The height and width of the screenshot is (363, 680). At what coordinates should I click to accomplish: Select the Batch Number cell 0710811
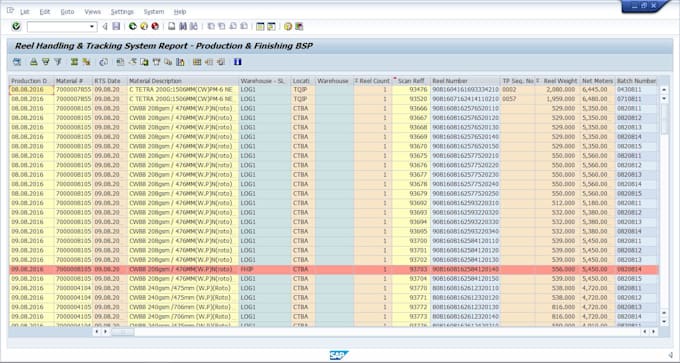(636, 99)
